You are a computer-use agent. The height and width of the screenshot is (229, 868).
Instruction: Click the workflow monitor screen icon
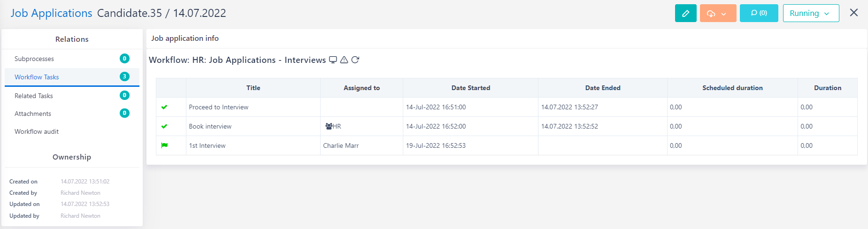(x=333, y=60)
